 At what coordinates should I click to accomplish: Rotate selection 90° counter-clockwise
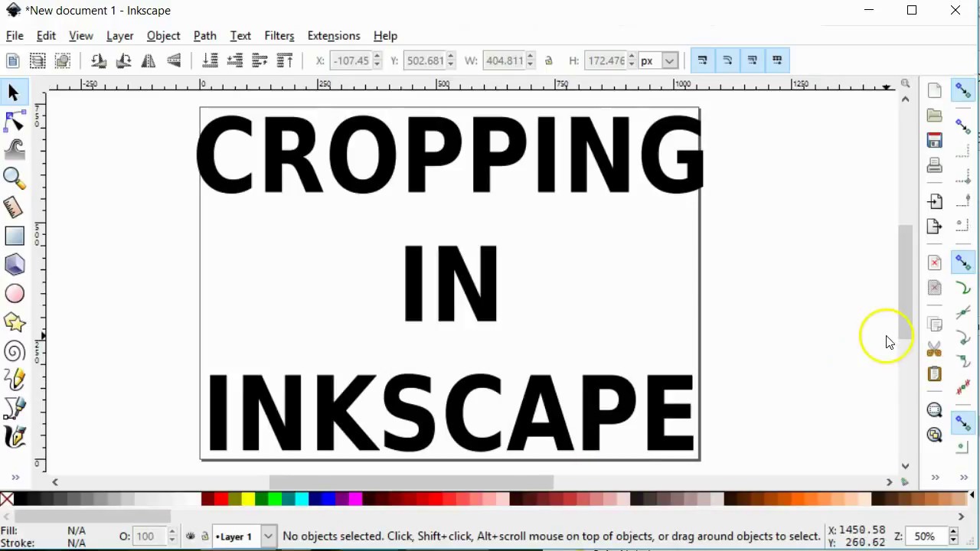coord(99,60)
